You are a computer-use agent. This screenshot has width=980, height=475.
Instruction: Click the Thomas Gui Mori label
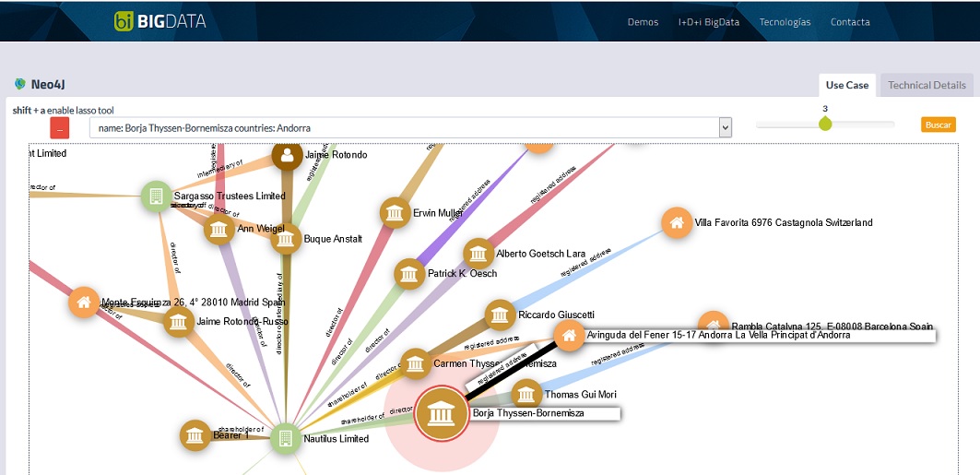pyautogui.click(x=581, y=395)
